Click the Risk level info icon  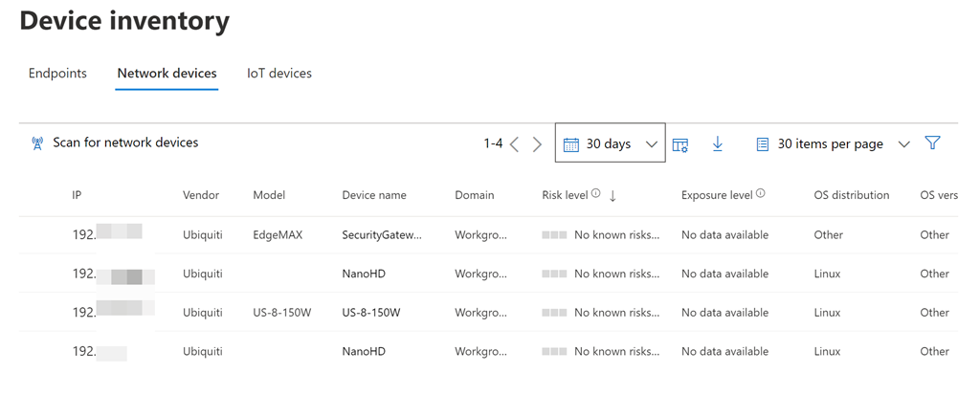click(596, 194)
